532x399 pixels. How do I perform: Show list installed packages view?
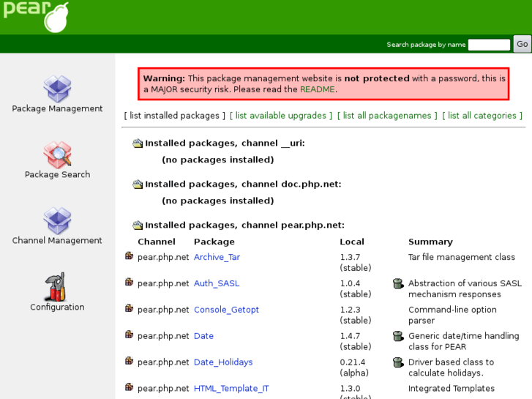point(174,116)
